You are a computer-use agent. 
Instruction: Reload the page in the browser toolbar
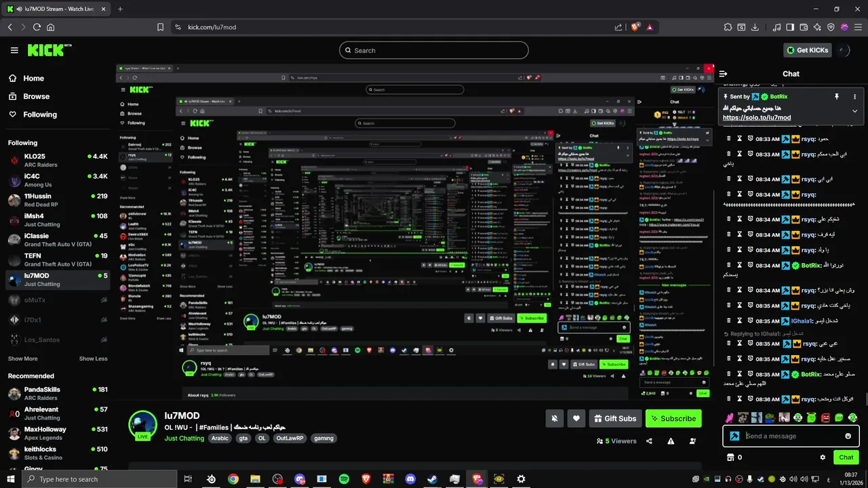tap(37, 27)
